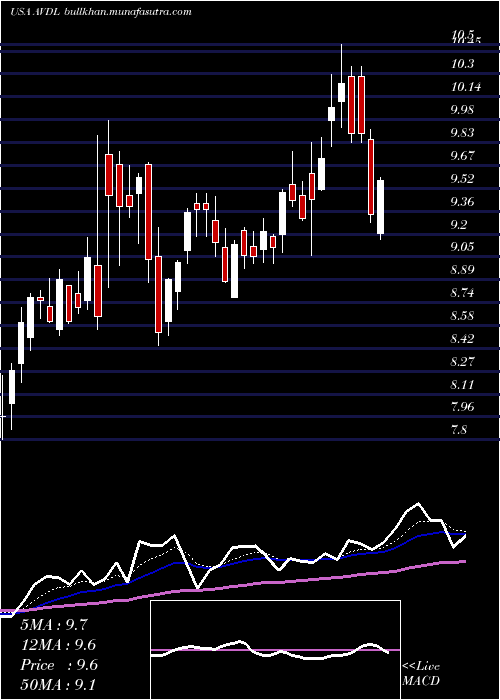This screenshot has height=700, width=500.
Task: Select the 12MA : 9.6 legend entry
Action: pyautogui.click(x=59, y=645)
